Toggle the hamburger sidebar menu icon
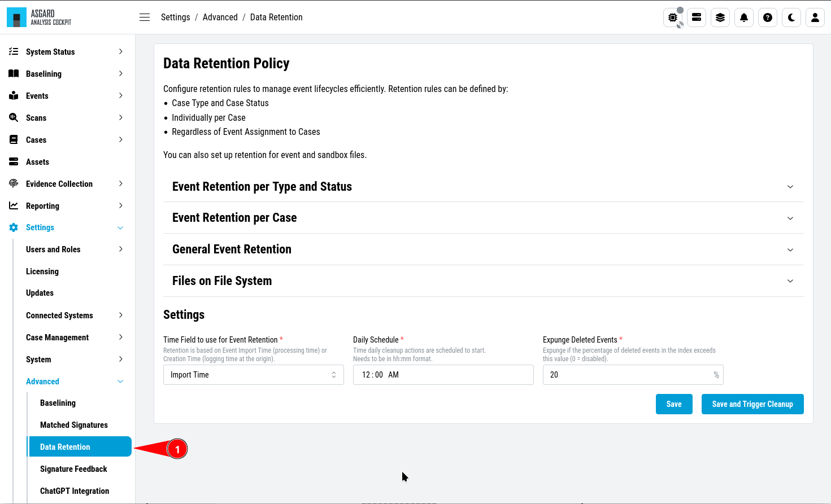 tap(145, 17)
